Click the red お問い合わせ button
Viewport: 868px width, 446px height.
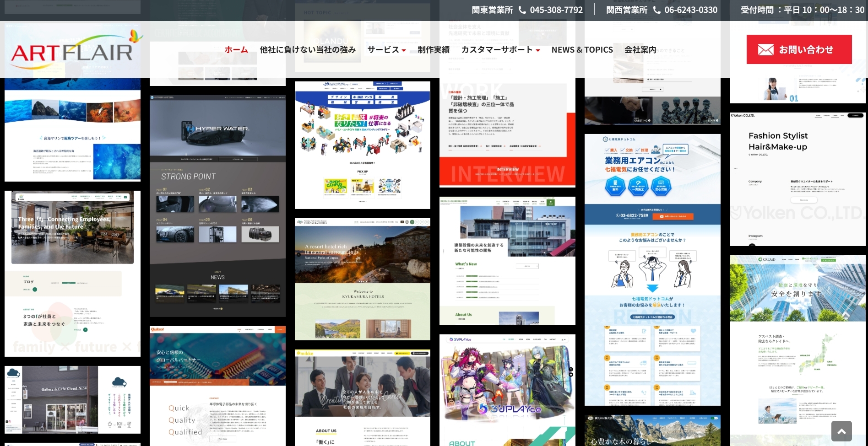click(x=799, y=49)
